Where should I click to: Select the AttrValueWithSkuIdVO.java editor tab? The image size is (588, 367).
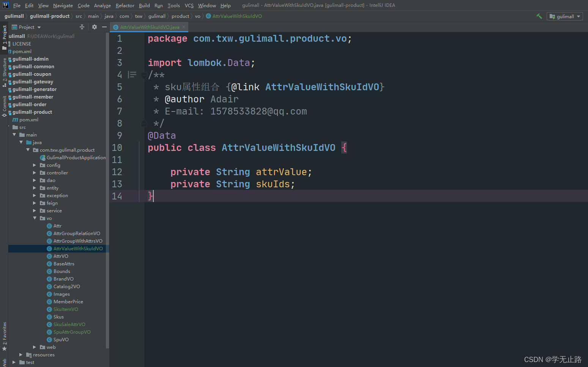click(x=150, y=27)
